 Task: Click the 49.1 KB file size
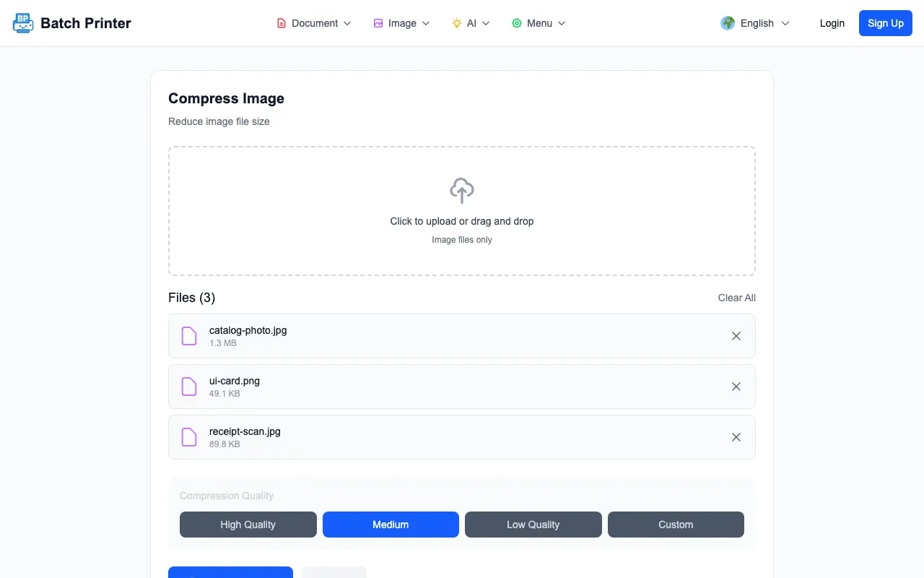click(x=225, y=394)
